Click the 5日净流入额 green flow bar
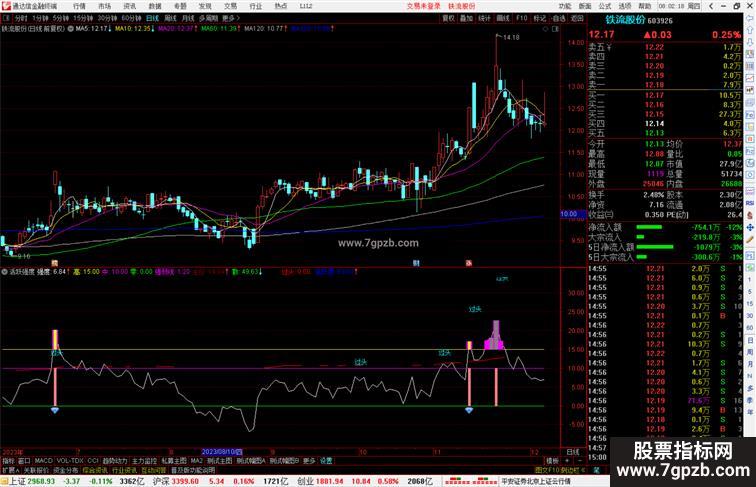 655,247
